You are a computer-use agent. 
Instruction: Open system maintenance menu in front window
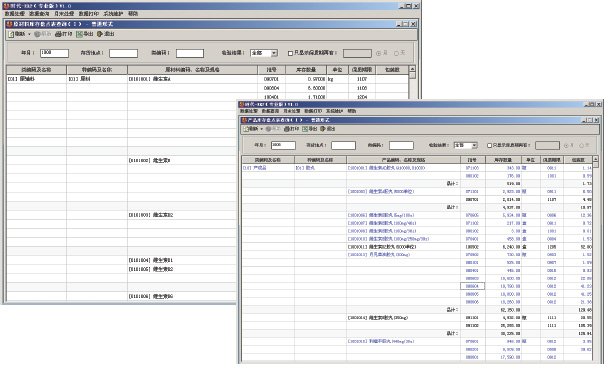click(x=334, y=111)
